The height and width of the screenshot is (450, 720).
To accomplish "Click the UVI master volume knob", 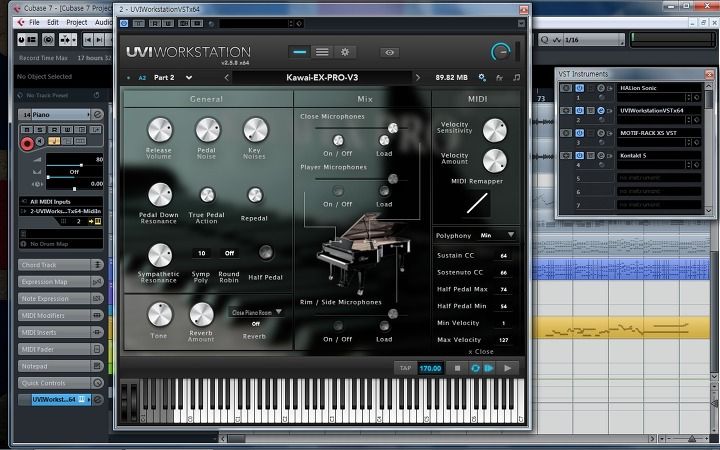I will click(x=501, y=52).
